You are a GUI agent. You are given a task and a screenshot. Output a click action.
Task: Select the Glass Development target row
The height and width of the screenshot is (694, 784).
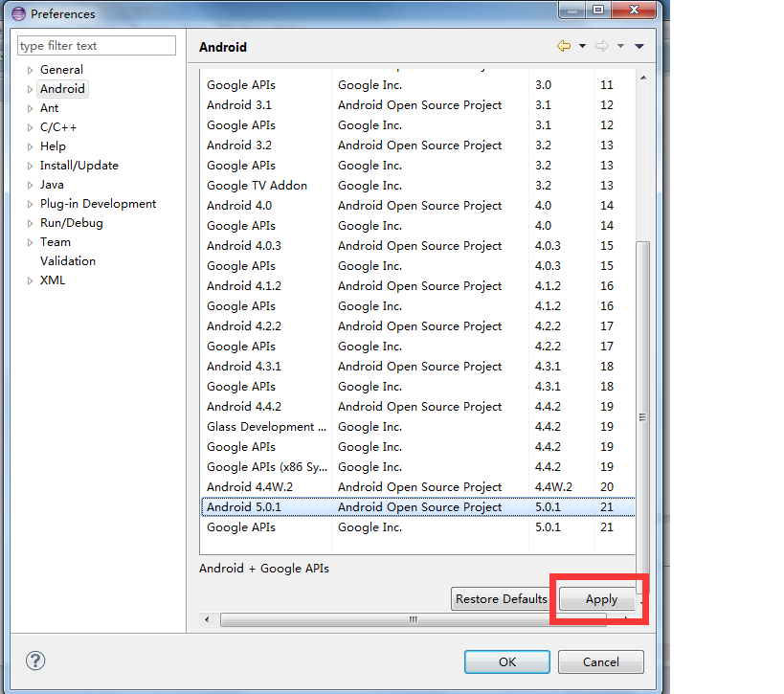[417, 427]
